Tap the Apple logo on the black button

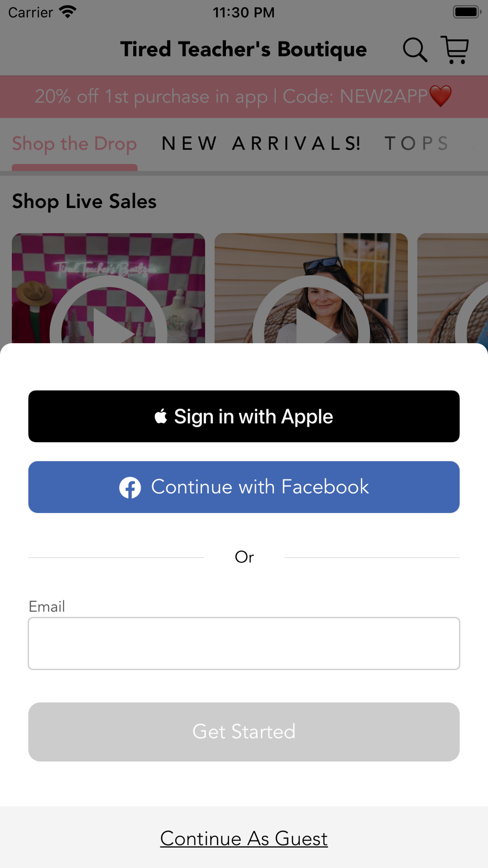pyautogui.click(x=161, y=416)
